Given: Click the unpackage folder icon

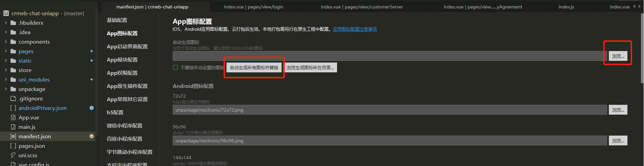Looking at the screenshot, I should click(13, 89).
